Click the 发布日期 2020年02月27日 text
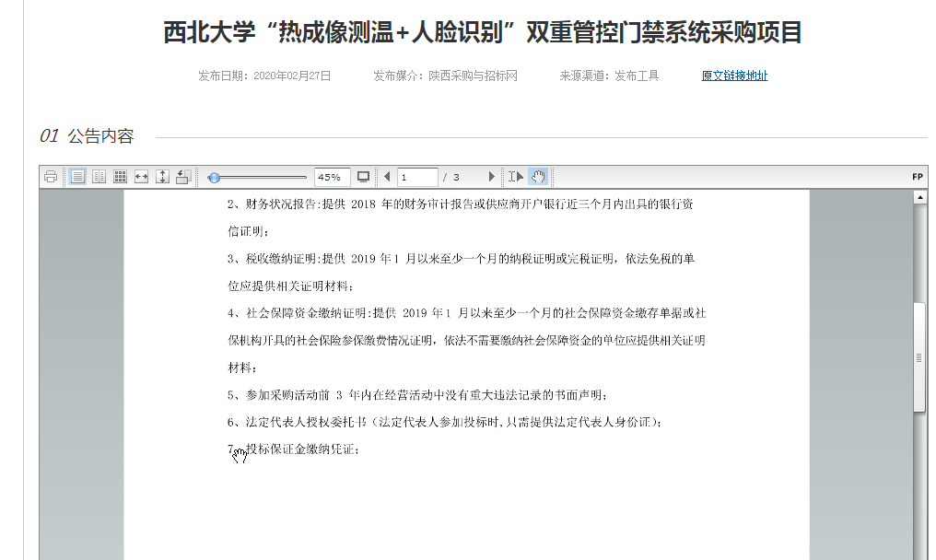This screenshot has width=936, height=560. [x=264, y=76]
